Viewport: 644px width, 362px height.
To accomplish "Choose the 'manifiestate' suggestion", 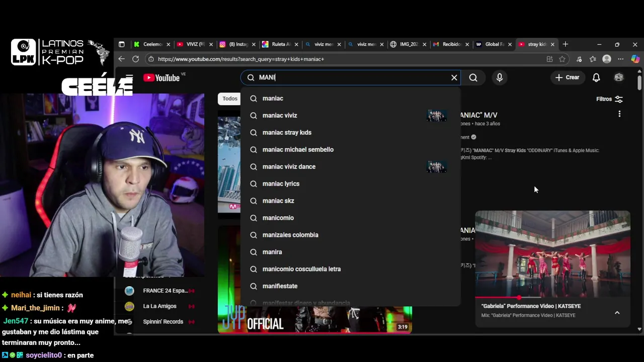I will 350,287.
